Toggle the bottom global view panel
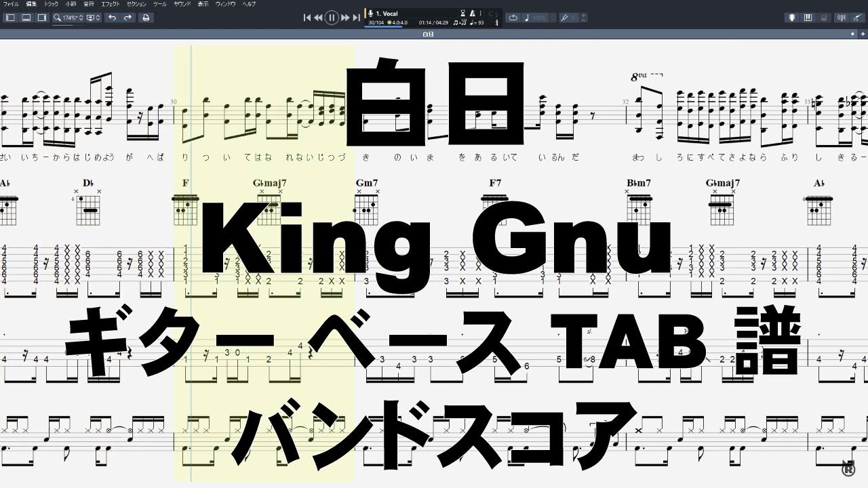The image size is (868, 488). (26, 18)
